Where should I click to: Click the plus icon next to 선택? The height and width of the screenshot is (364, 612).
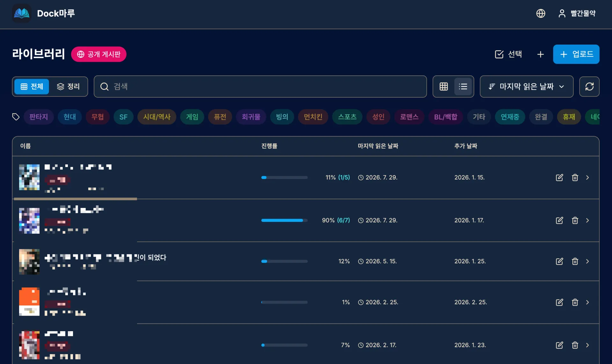pos(540,54)
